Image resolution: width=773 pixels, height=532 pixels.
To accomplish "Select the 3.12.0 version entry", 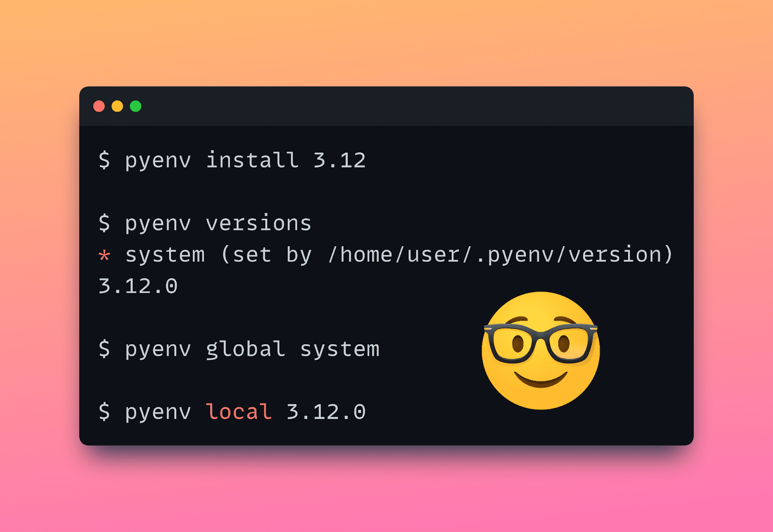I will tap(138, 286).
